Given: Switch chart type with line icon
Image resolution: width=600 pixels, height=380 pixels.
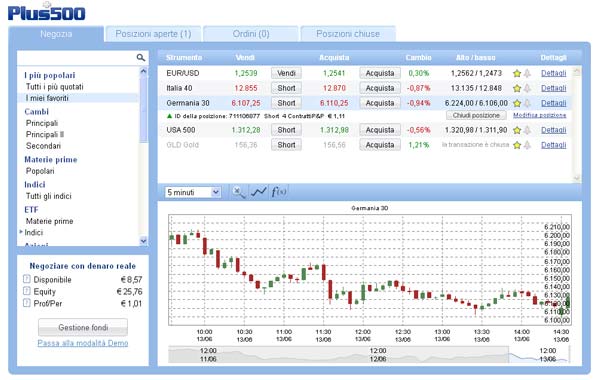Looking at the screenshot, I should [259, 192].
